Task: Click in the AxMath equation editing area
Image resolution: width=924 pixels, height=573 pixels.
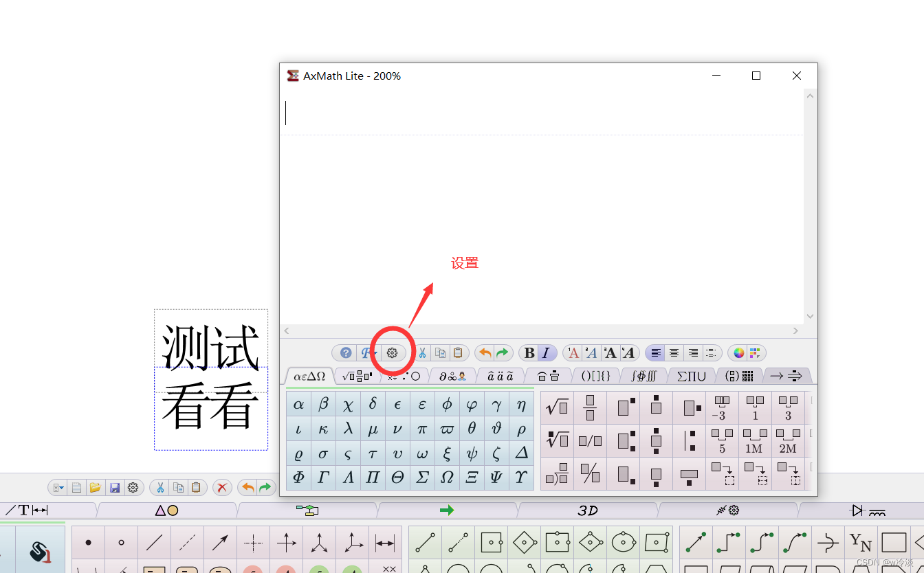Action: (x=541, y=206)
